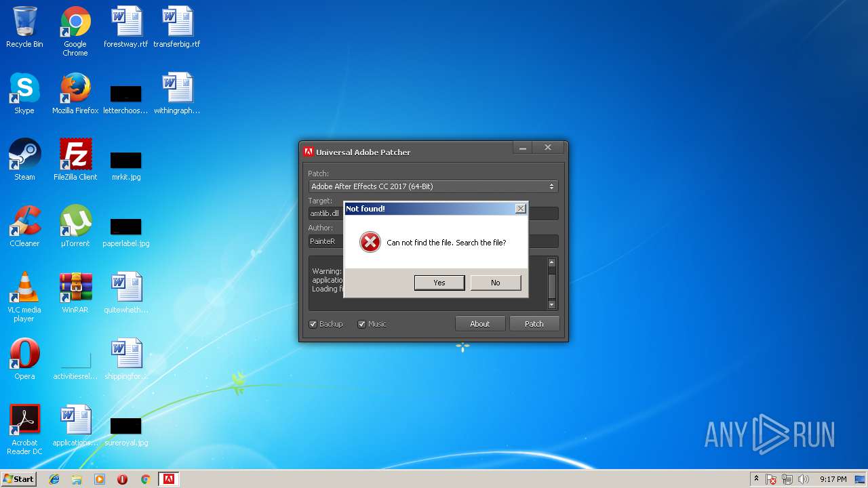Minimize Universal Adobe Patcher window
Screen dimensions: 868x488
[x=522, y=148]
